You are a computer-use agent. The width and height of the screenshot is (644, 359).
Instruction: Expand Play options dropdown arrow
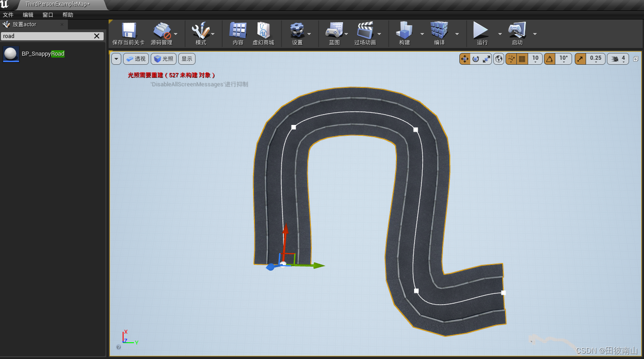point(500,34)
